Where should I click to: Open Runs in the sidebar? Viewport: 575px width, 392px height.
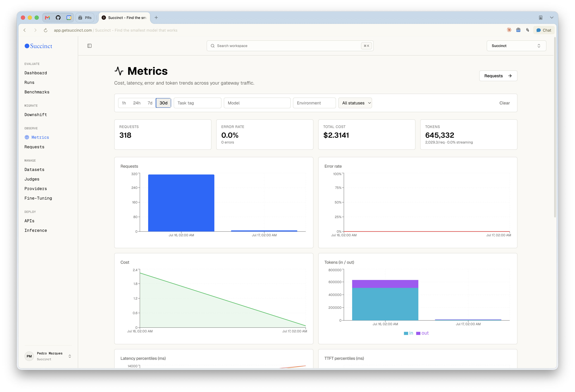[29, 82]
